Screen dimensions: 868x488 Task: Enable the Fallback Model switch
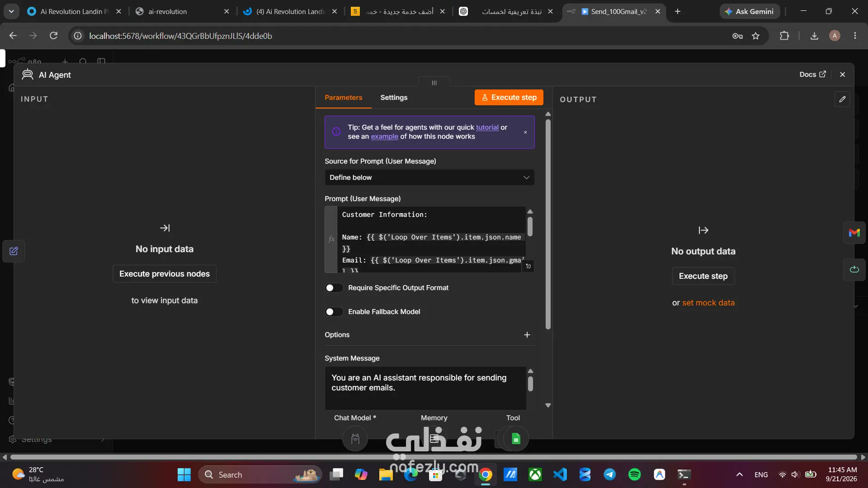click(334, 312)
